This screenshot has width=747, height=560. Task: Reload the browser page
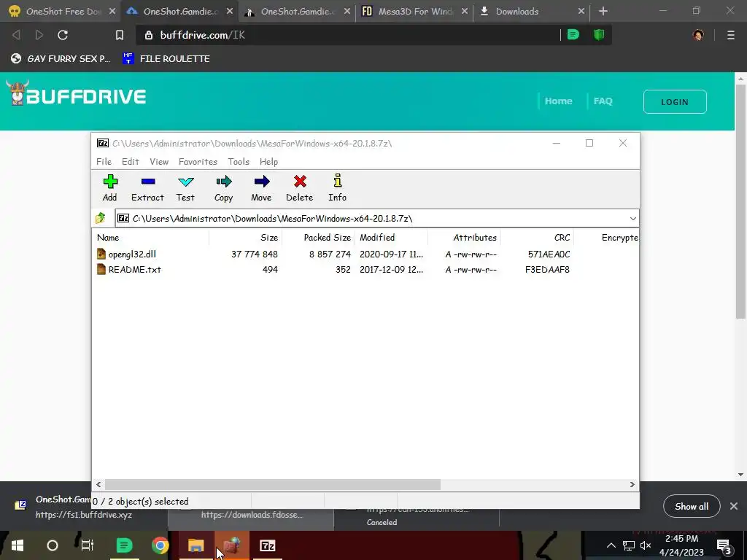pyautogui.click(x=63, y=35)
